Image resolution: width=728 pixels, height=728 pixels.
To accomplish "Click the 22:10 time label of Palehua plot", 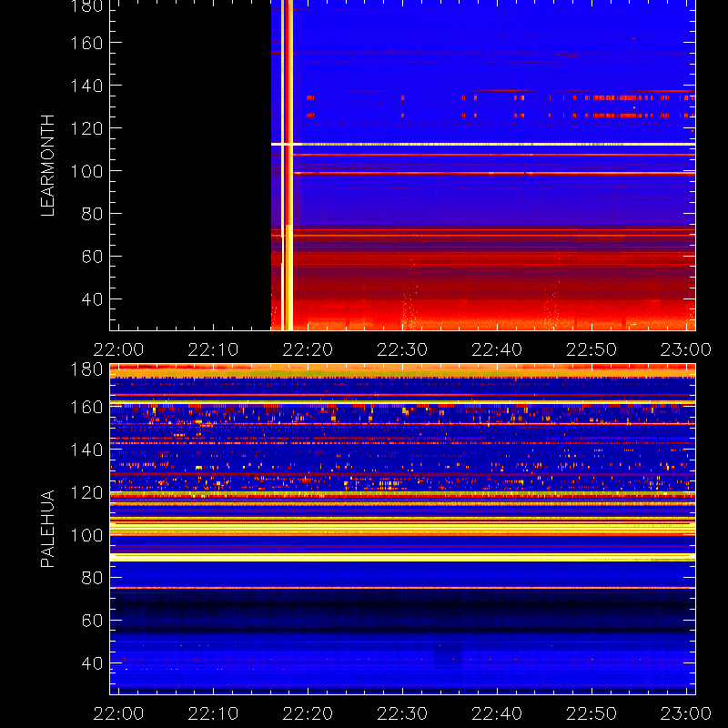I will (x=213, y=713).
